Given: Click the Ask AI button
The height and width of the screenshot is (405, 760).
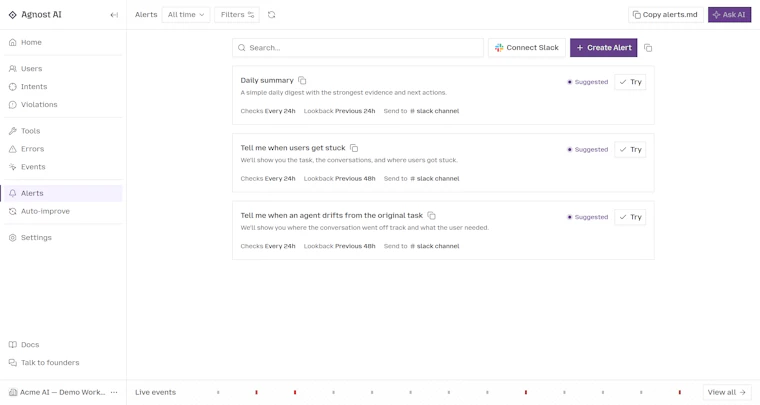Looking at the screenshot, I should [x=729, y=15].
